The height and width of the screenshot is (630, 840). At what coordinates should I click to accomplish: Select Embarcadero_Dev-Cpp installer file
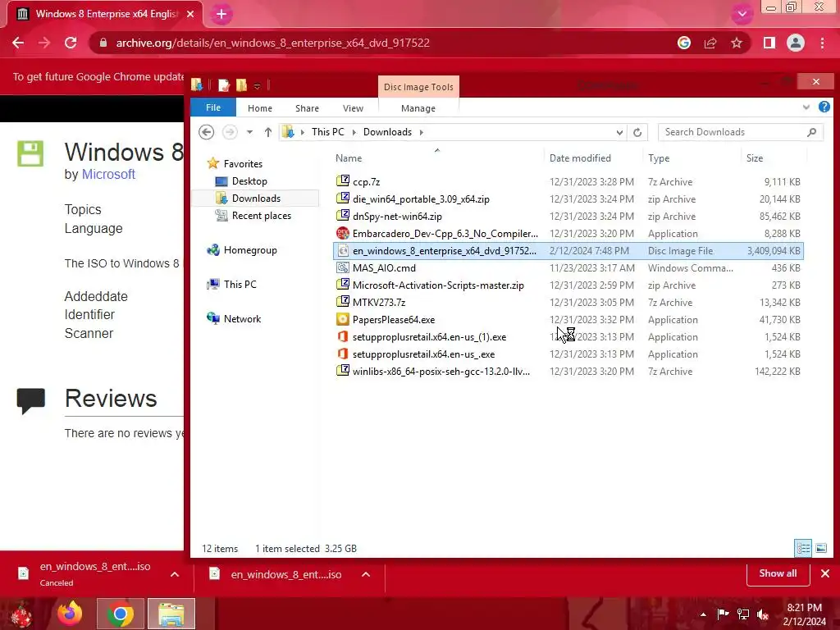point(568,234)
